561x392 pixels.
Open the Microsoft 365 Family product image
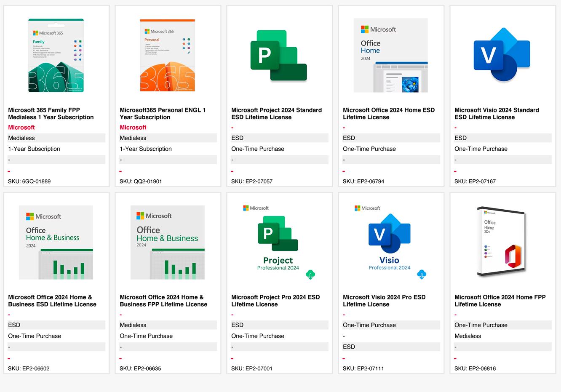point(56,55)
